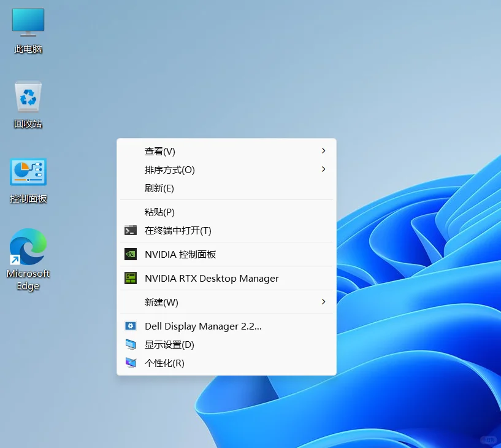Expand the 查看(V) submenu chevron
This screenshot has height=448, width=501.
click(x=323, y=151)
